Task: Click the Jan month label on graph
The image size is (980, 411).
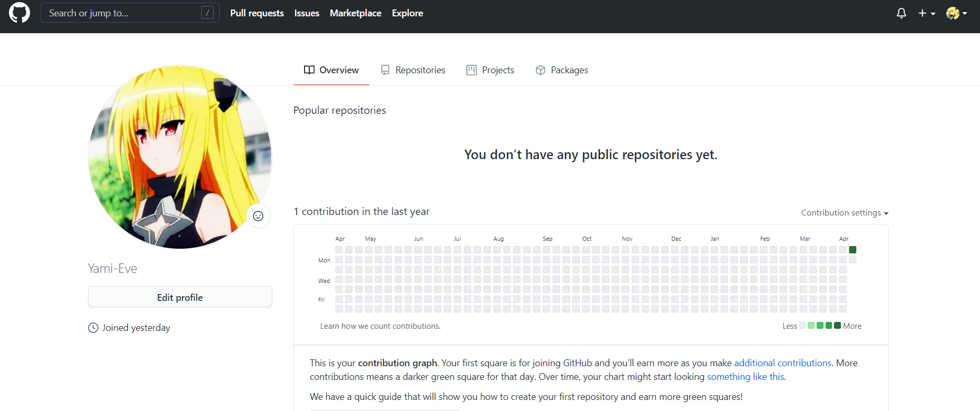Action: 715,239
